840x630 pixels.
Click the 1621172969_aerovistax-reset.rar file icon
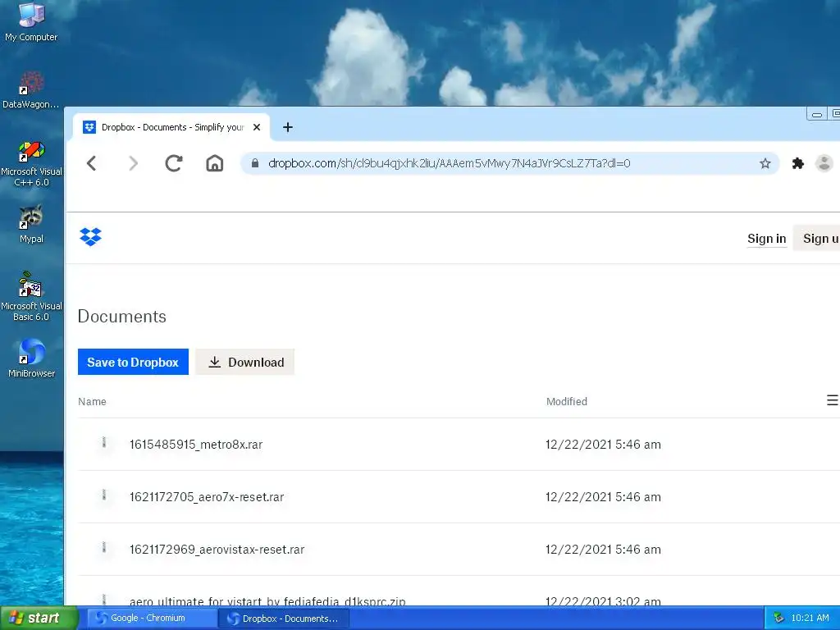coord(104,548)
